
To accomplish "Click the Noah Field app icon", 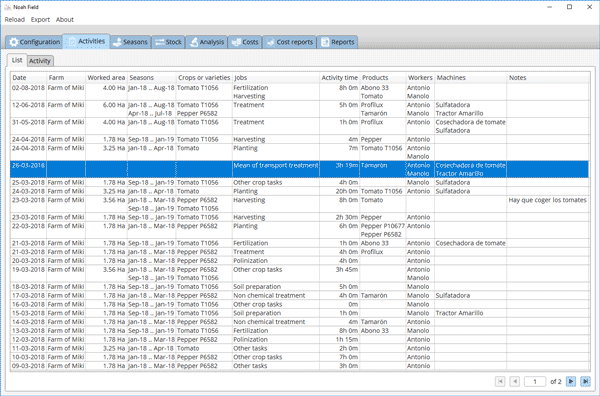I will pyautogui.click(x=8, y=7).
